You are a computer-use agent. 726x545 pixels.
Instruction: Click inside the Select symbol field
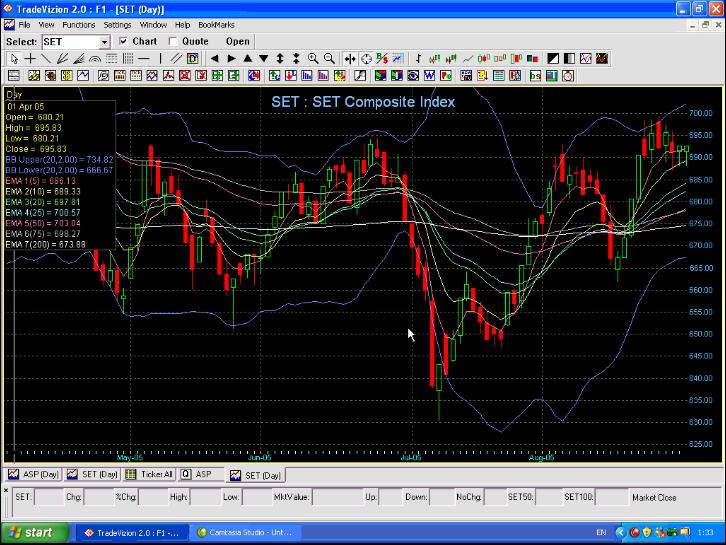pyautogui.click(x=71, y=42)
